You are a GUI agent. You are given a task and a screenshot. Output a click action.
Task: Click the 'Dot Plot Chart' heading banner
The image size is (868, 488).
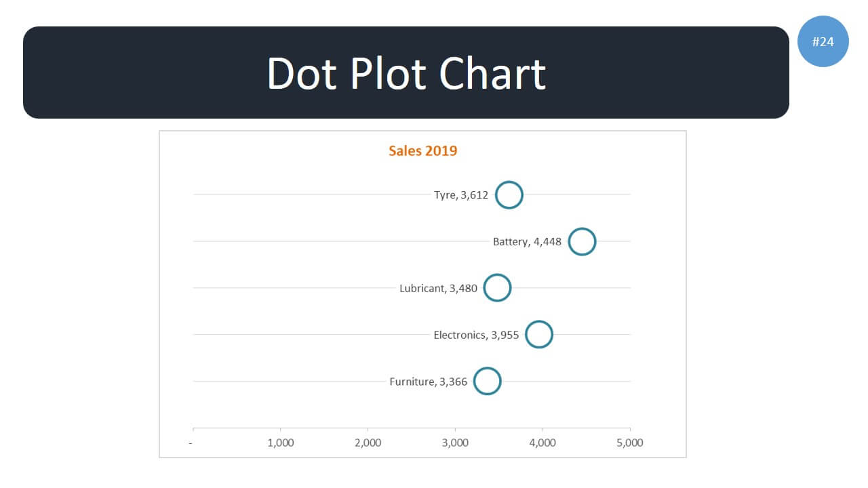pos(406,73)
